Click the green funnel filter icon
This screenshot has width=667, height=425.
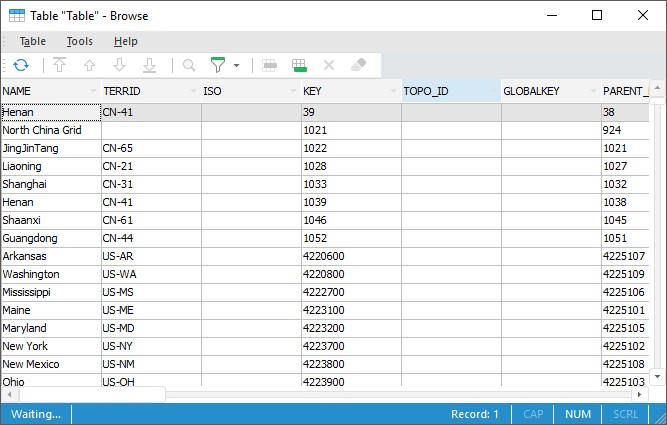point(218,65)
